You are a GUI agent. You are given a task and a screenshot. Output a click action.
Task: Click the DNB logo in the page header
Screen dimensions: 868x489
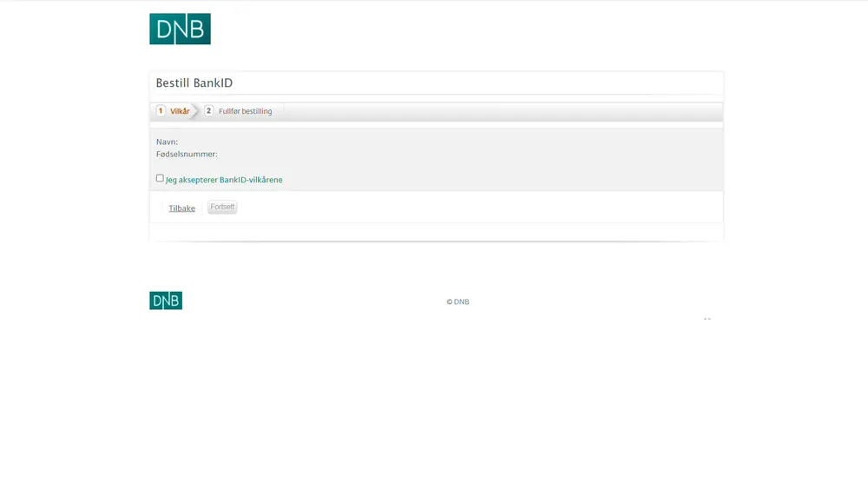coord(180,29)
